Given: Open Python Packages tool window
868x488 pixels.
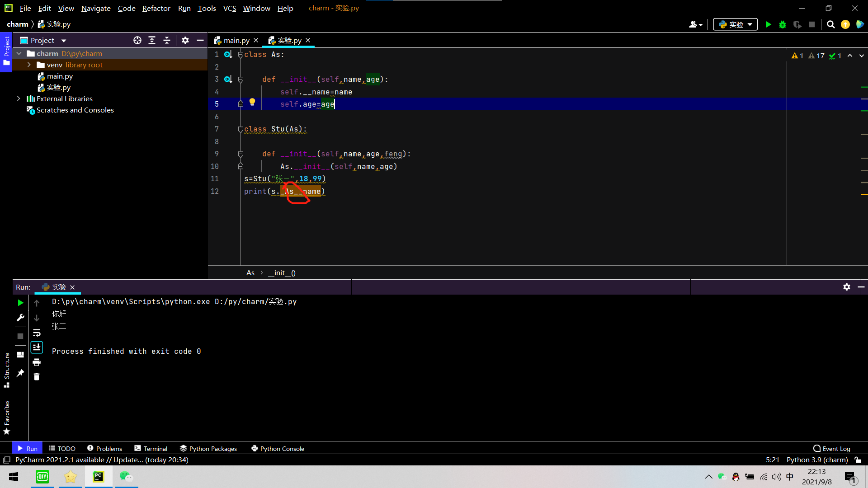Looking at the screenshot, I should pyautogui.click(x=208, y=448).
